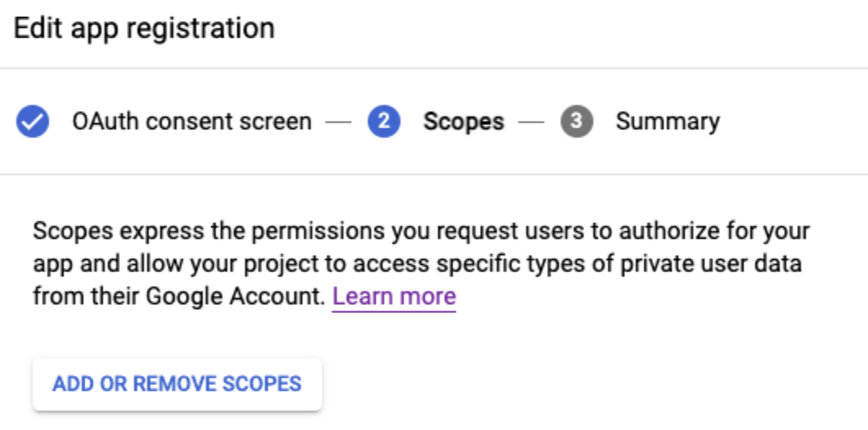
Task: Select the grey number 3 step circle
Action: click(576, 121)
